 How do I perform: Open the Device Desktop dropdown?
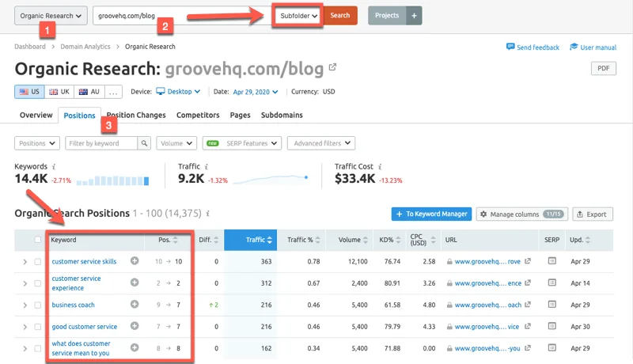point(178,92)
